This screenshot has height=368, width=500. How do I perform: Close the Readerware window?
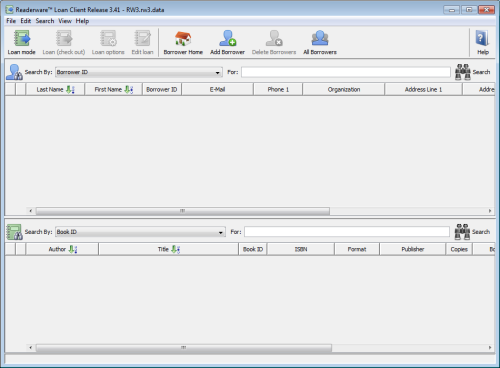point(486,10)
